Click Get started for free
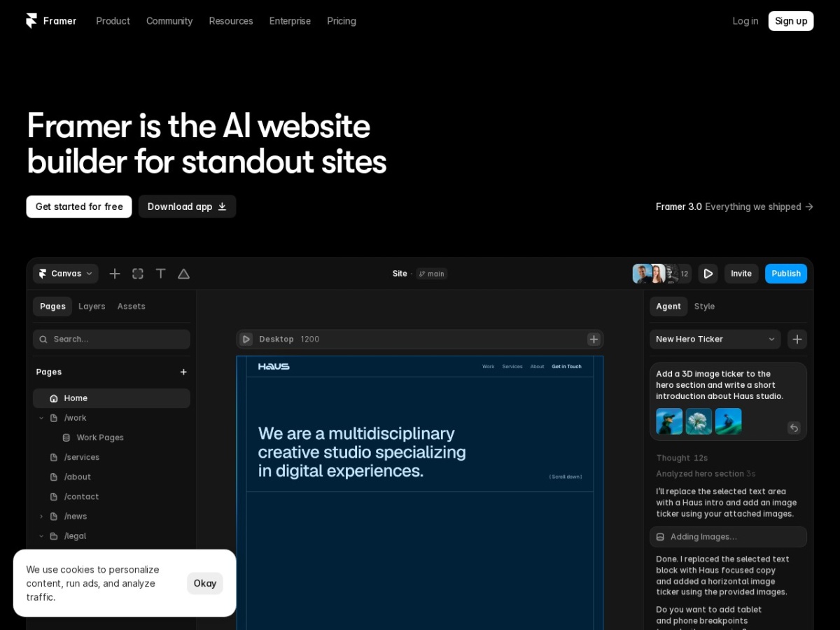 (x=79, y=206)
